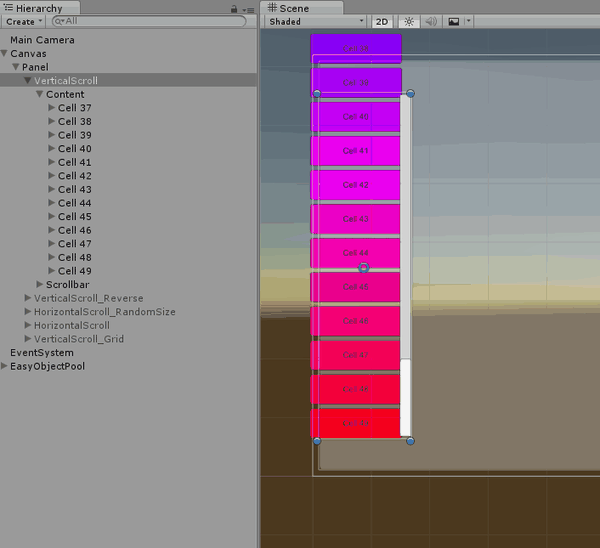
Task: Click the Hierarchy search field
Action: (149, 21)
